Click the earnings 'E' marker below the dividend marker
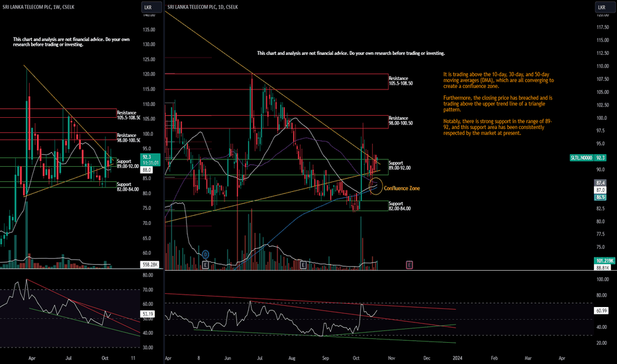The height and width of the screenshot is (364, 617). click(x=205, y=265)
